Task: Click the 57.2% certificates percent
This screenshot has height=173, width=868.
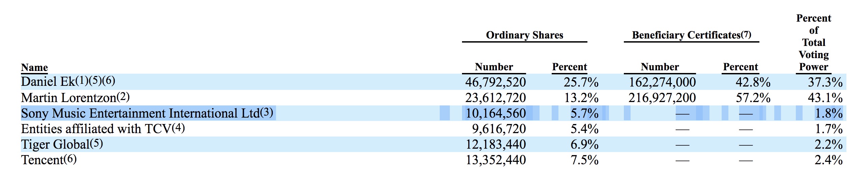Action: tap(753, 97)
